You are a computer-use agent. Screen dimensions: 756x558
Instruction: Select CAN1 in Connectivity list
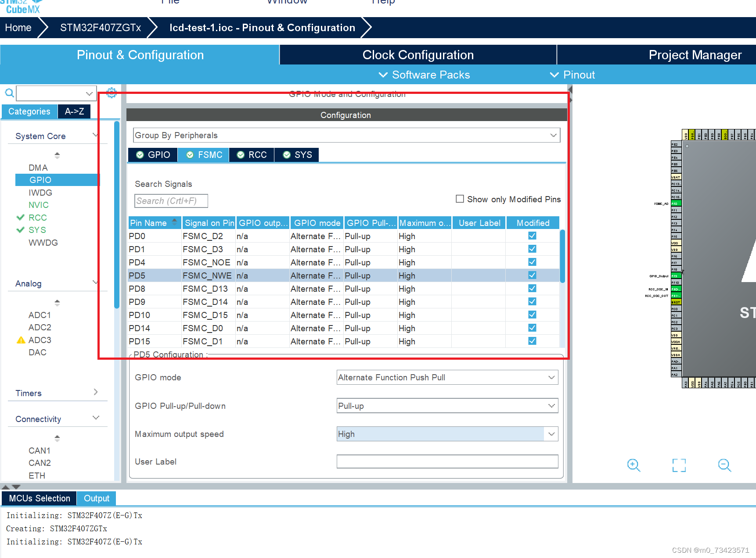40,451
